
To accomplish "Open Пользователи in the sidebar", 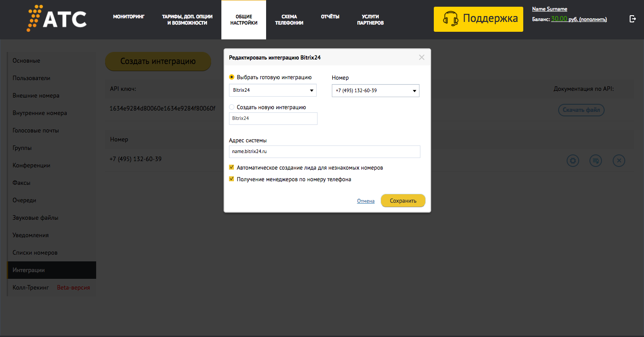I will (52, 78).
